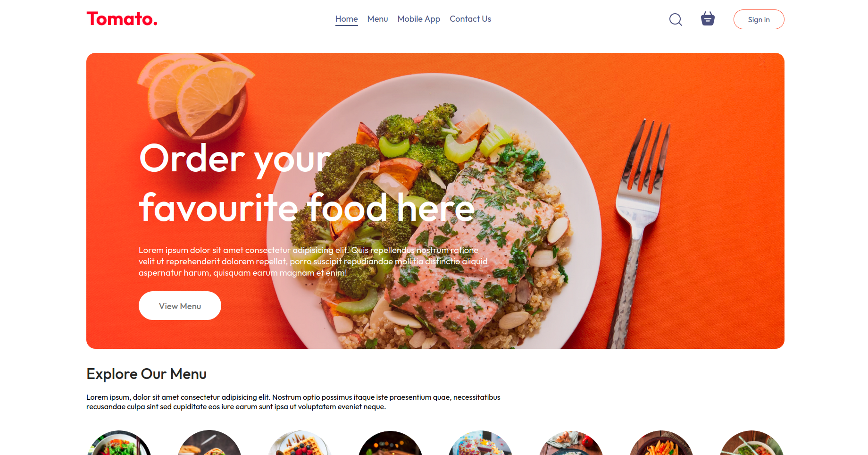Click the Tomato. logo

pos(122,19)
